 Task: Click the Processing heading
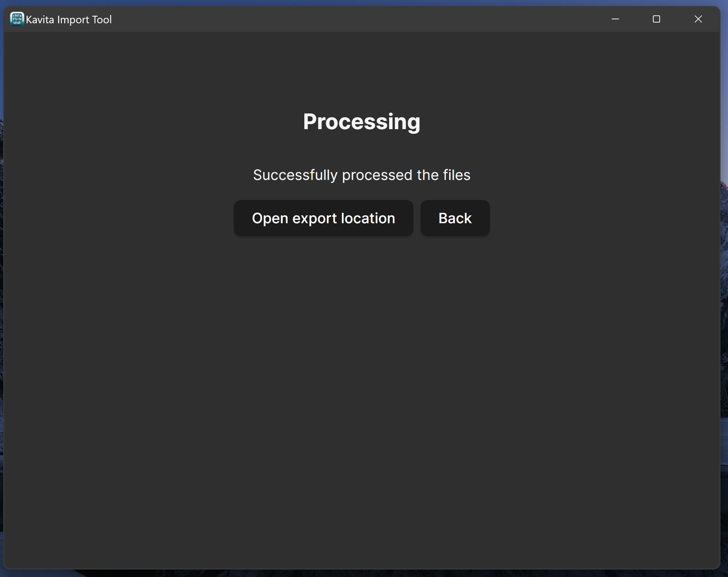point(361,122)
